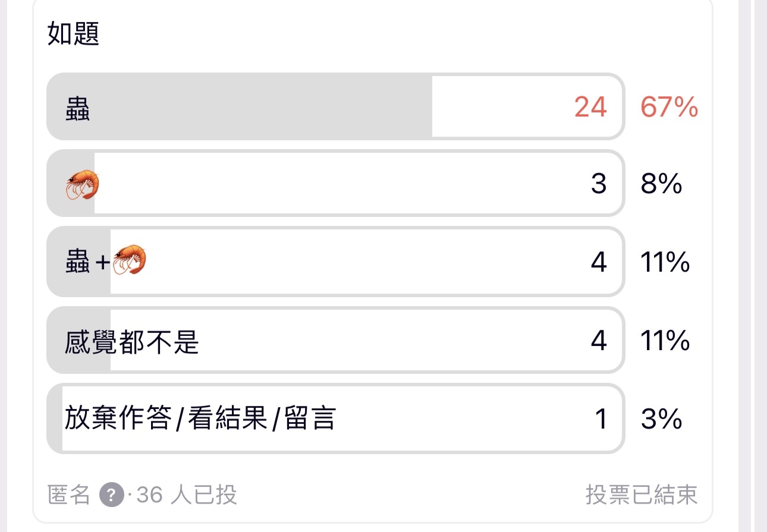Select the shrimp-only poll option row
The image size is (767, 532).
point(336,184)
